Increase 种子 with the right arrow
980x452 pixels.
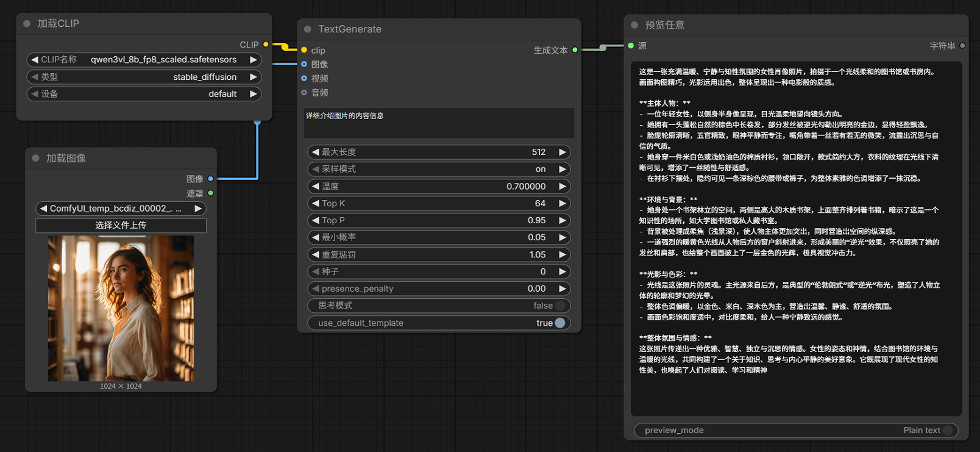(563, 271)
